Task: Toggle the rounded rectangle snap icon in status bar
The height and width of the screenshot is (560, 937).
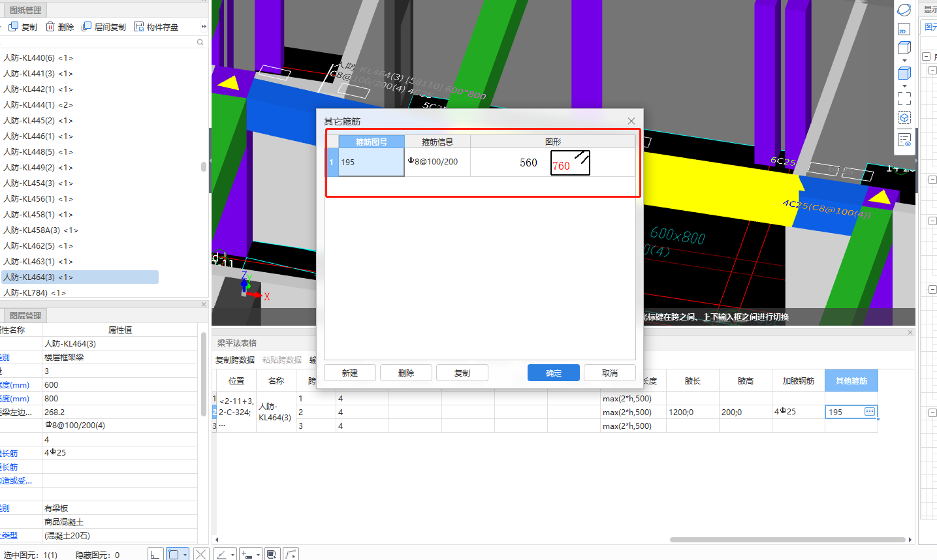Action: coord(174,554)
